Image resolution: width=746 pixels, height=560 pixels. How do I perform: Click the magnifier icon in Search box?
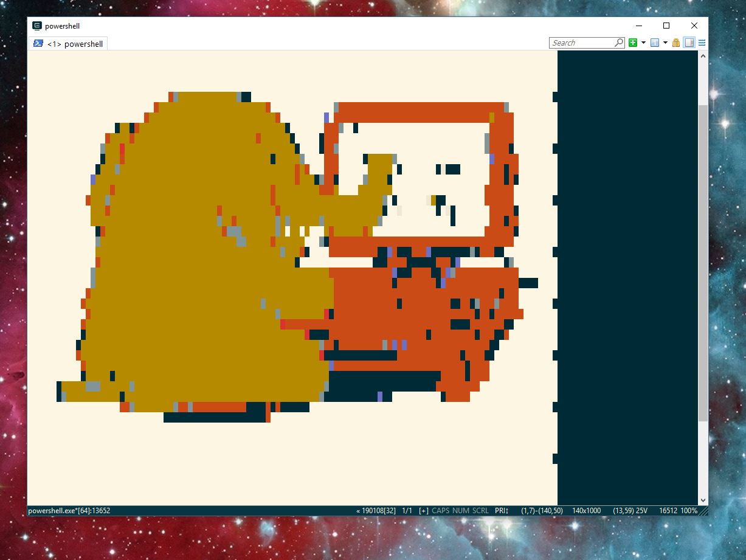click(618, 43)
